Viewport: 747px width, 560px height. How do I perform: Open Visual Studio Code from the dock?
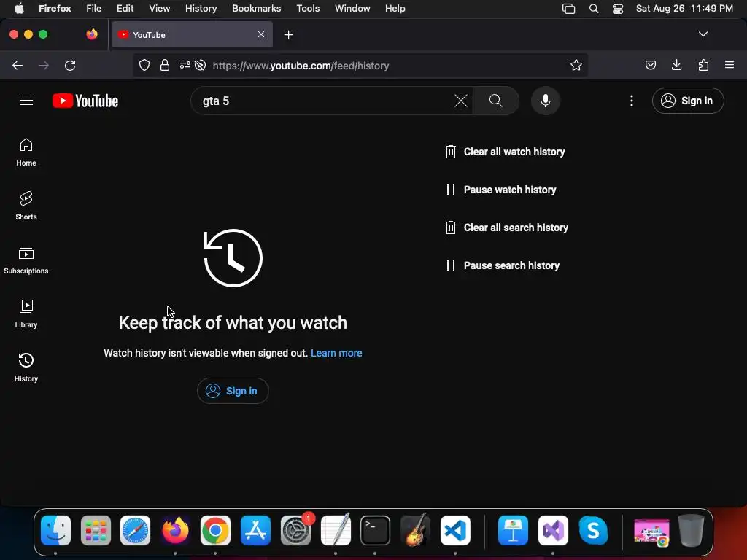click(455, 531)
